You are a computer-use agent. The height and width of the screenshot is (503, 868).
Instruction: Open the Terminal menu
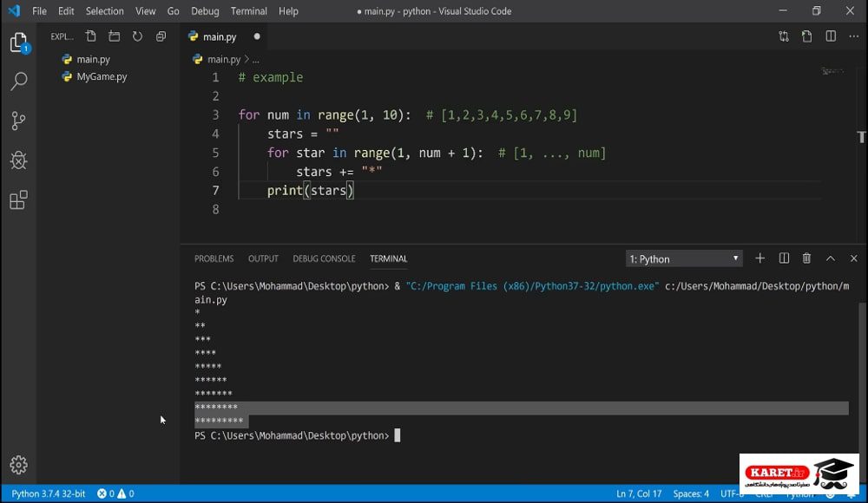point(248,11)
